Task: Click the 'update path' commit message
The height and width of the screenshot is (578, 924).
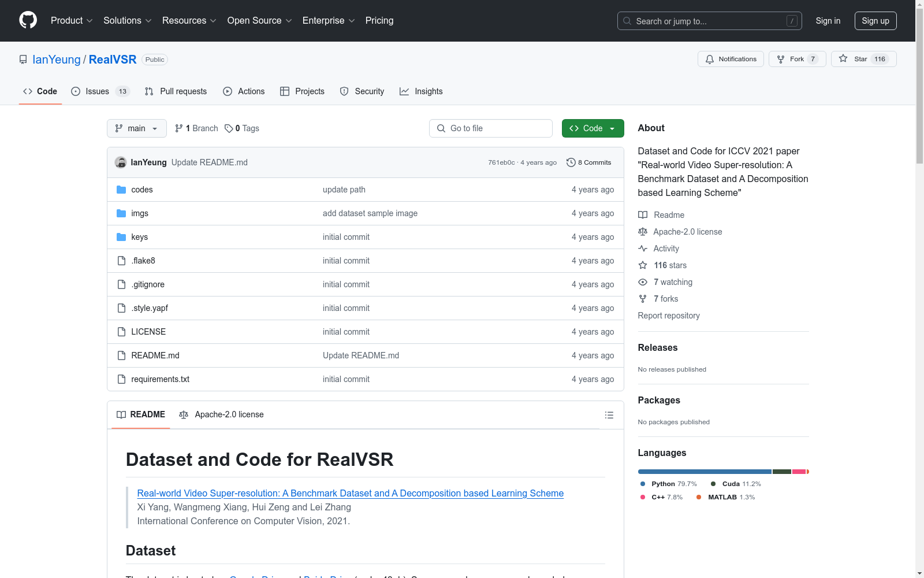Action: tap(344, 190)
